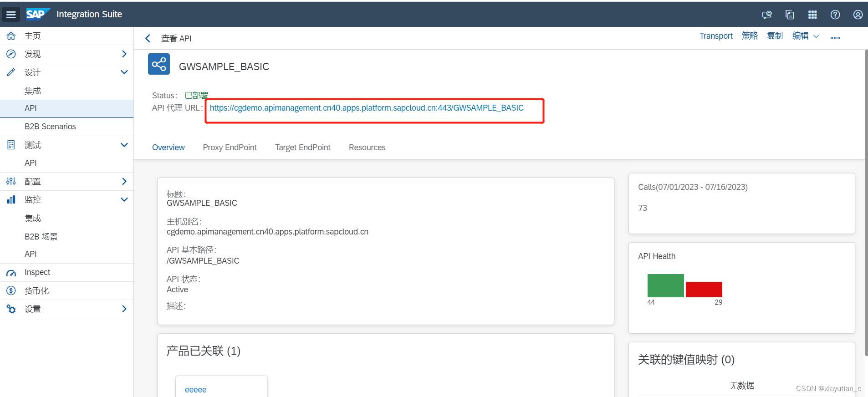Viewport: 868px width, 397px height.
Task: Select 集成 under 监控
Action: point(66,218)
